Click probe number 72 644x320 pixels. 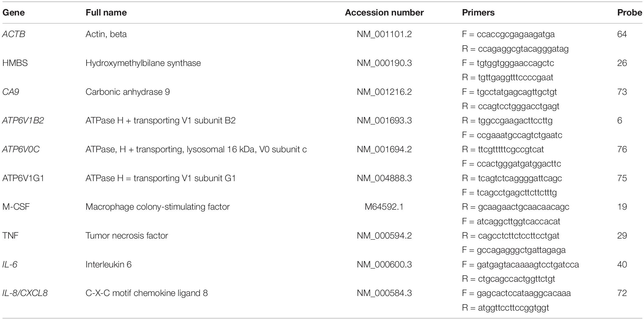pyautogui.click(x=622, y=293)
